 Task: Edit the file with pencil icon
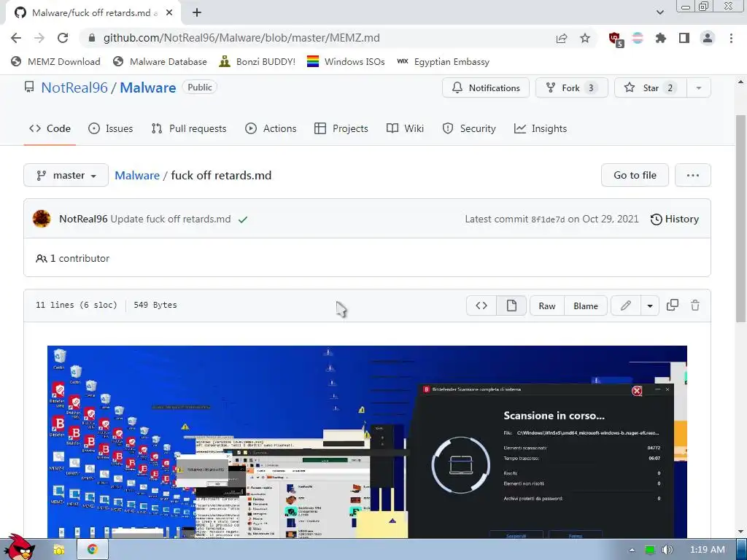(x=625, y=306)
